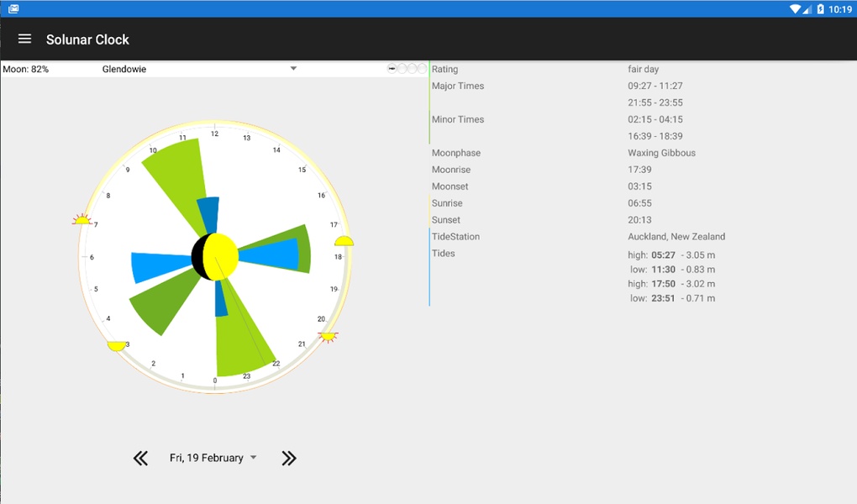Screen dimensions: 857x504
Task: Tap the cellular signal icon
Action: coord(807,8)
